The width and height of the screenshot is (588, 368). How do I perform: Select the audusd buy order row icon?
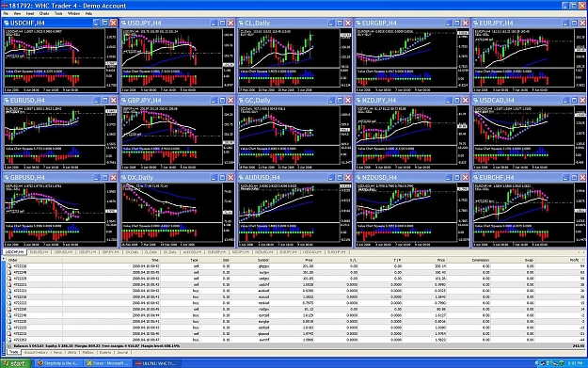(x=9, y=291)
